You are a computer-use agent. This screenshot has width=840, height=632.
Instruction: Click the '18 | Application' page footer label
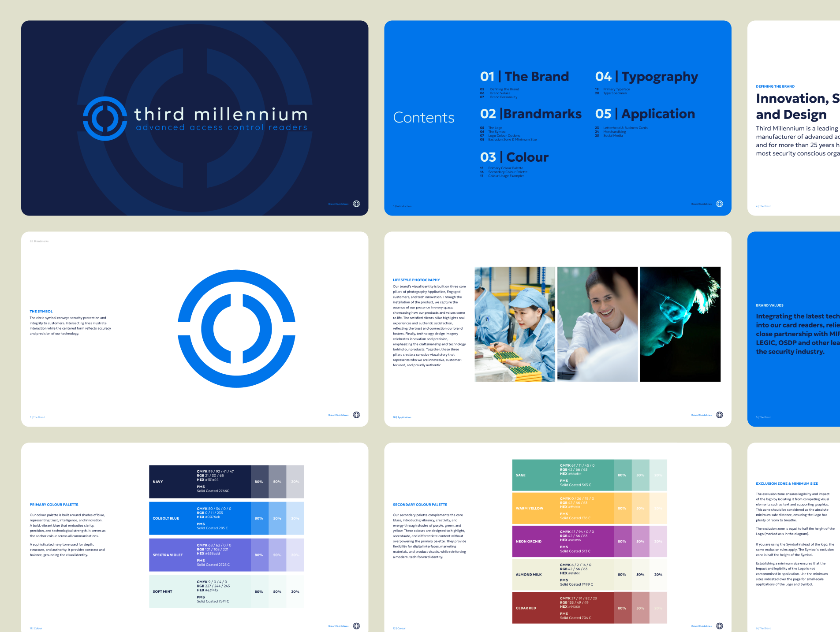402,417
